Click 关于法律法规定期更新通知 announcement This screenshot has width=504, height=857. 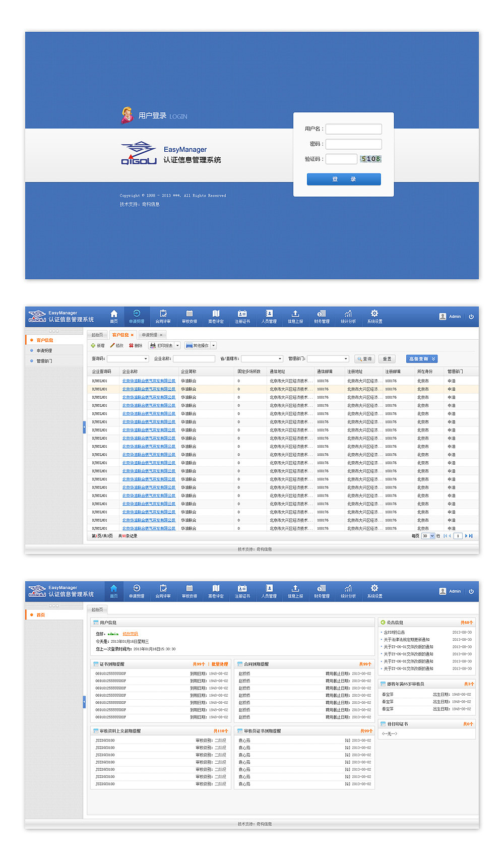pyautogui.click(x=407, y=640)
